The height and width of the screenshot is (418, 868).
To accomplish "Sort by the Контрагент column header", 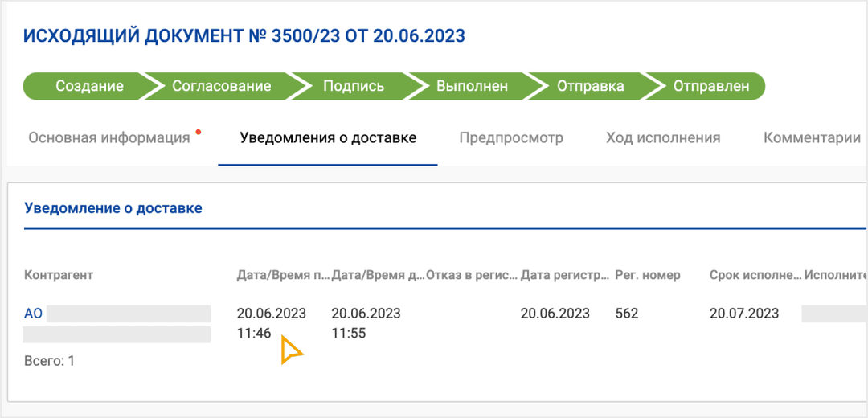I will 59,275.
